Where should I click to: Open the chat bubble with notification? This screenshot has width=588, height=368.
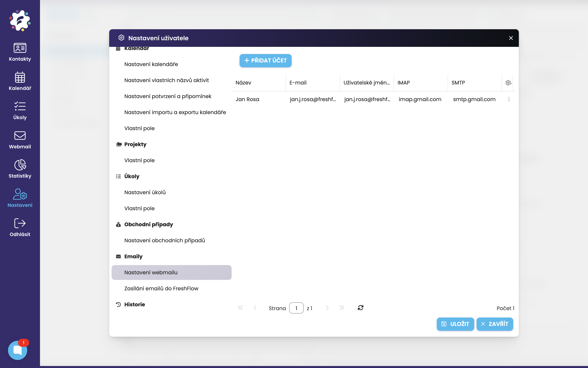18,350
